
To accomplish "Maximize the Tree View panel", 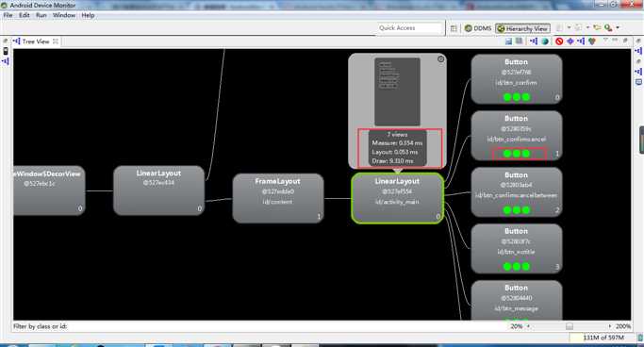I will point(625,41).
